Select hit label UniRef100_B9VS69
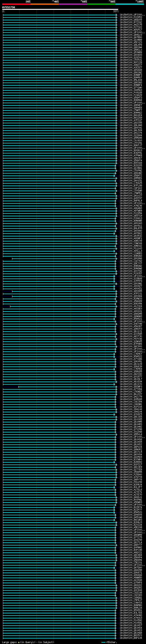Viewport: 146px width, 644px height. pos(131,163)
